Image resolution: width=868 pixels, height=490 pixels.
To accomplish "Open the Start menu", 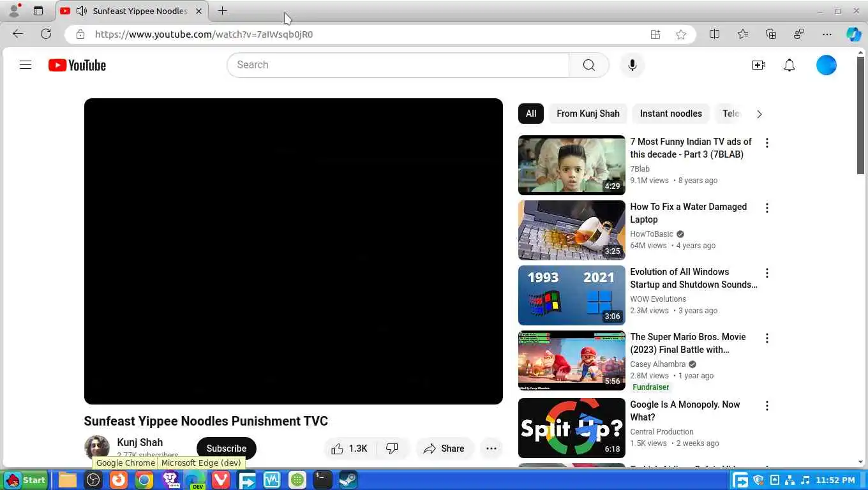I will tap(26, 480).
